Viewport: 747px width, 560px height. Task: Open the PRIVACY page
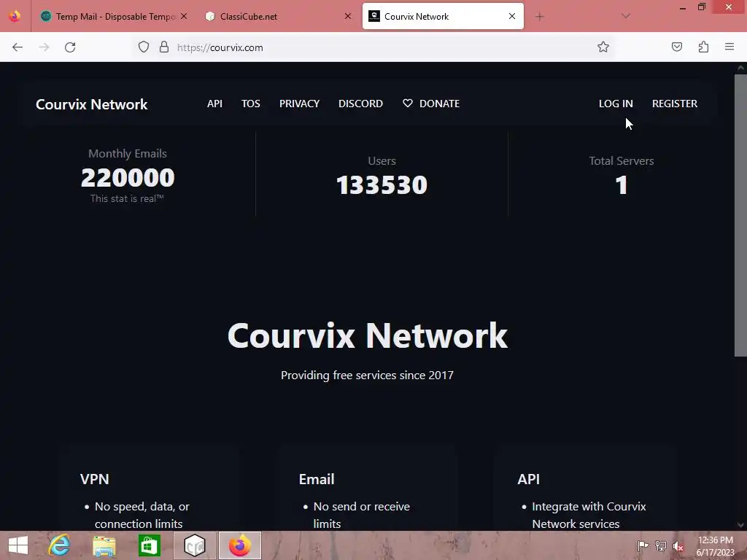click(299, 104)
